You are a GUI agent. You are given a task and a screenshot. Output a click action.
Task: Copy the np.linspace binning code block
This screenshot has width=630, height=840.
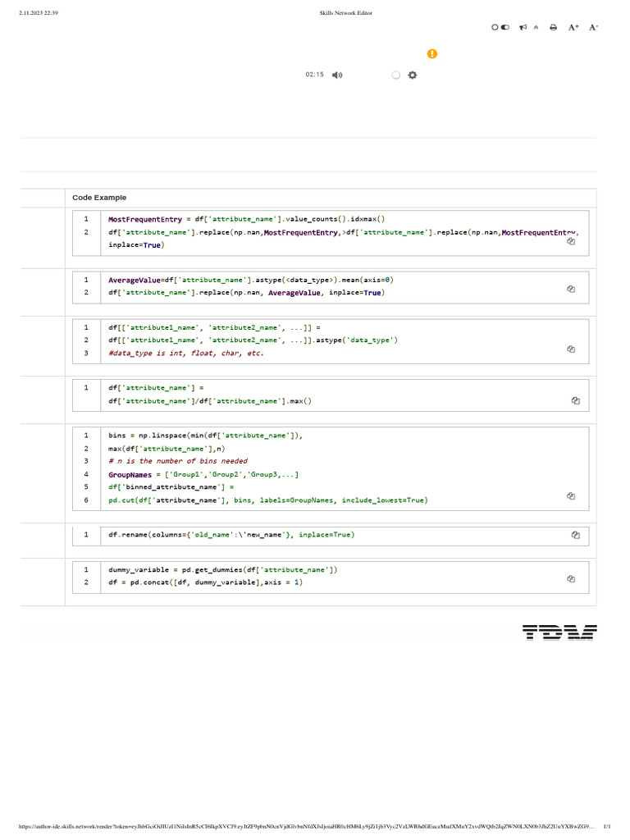coord(570,495)
